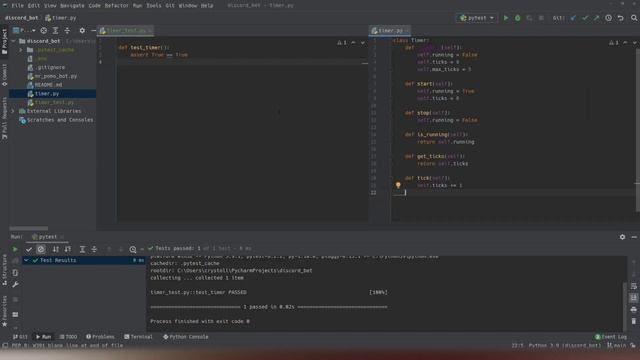This screenshot has width=640, height=360.
Task: Run pytest with the green toolbar arrow
Action: pyautogui.click(x=506, y=18)
